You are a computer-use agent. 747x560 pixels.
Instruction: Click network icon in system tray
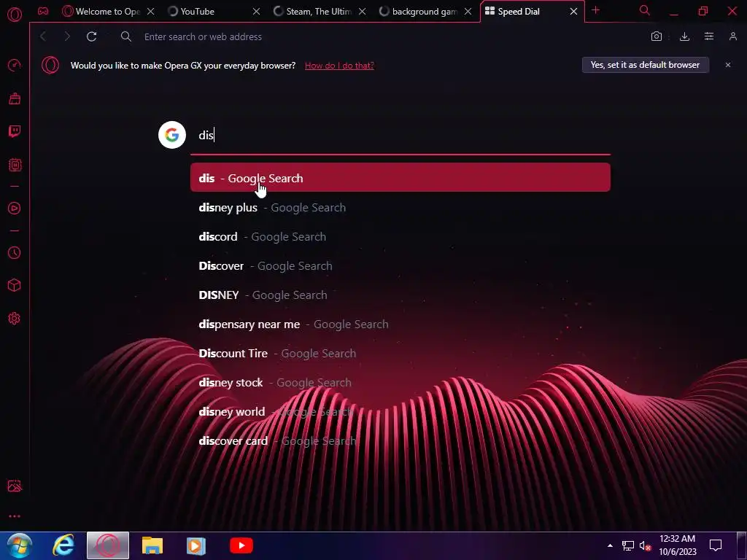pos(628,545)
